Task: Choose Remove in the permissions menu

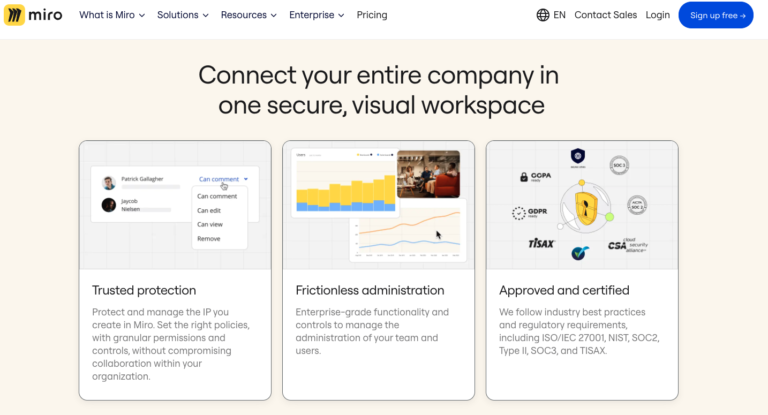Action: [209, 239]
